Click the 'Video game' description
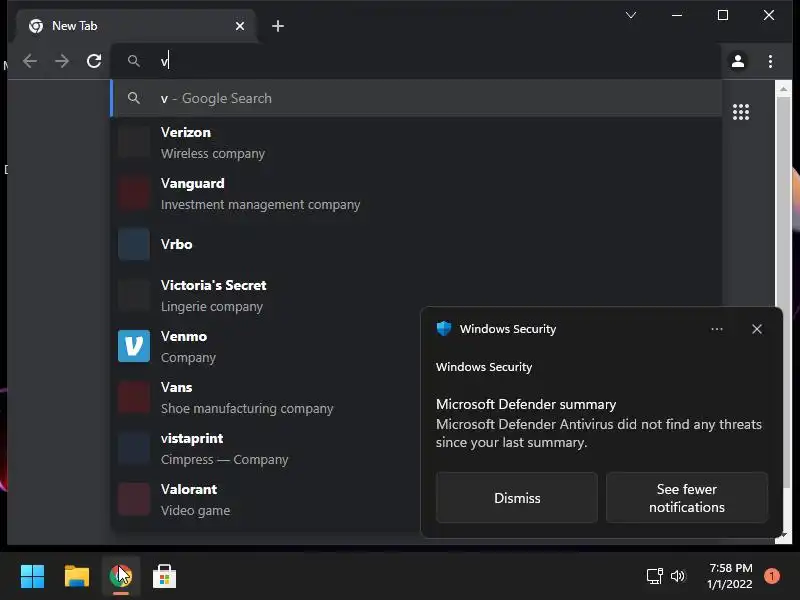800x600 pixels. point(195,511)
